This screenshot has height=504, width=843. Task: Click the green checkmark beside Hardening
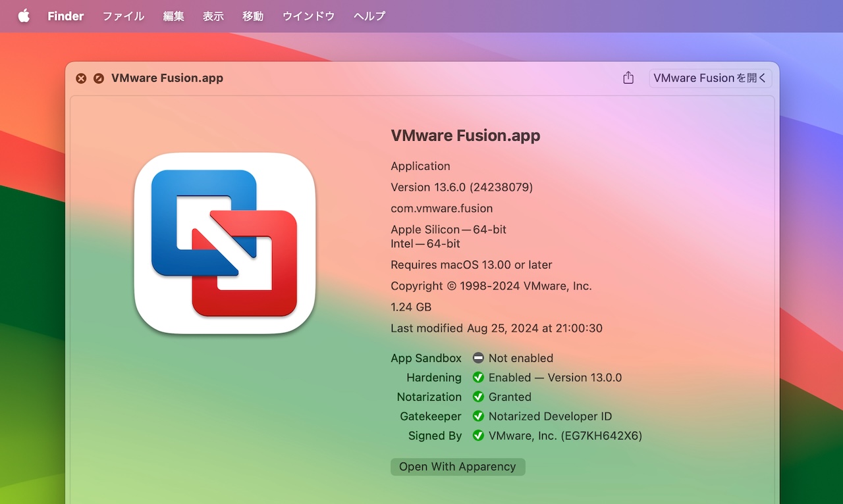click(478, 378)
